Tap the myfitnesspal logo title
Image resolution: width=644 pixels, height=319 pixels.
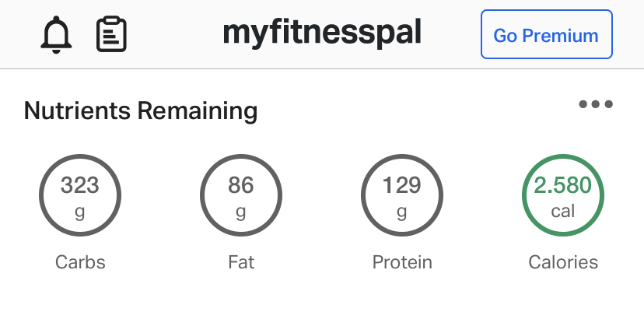[322, 33]
